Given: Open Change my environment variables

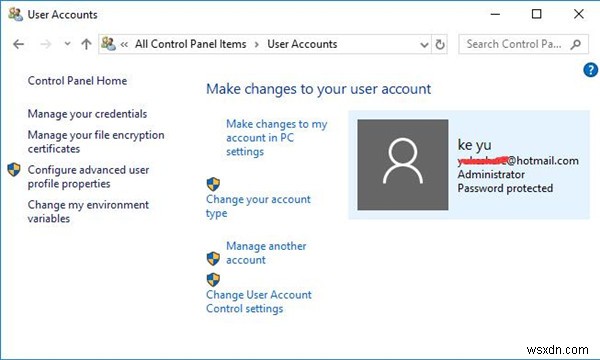Looking at the screenshot, I should (88, 212).
